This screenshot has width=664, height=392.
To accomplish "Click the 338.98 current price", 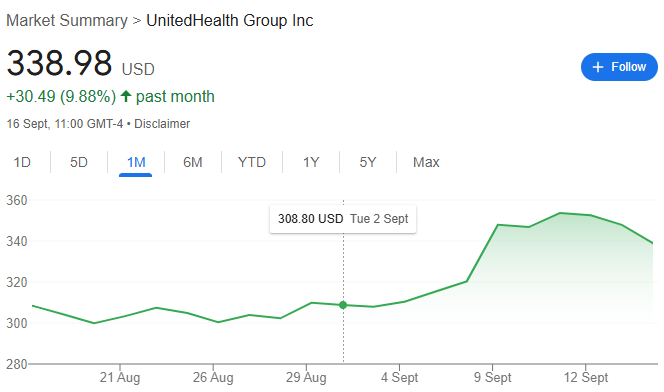I will tap(59, 63).
